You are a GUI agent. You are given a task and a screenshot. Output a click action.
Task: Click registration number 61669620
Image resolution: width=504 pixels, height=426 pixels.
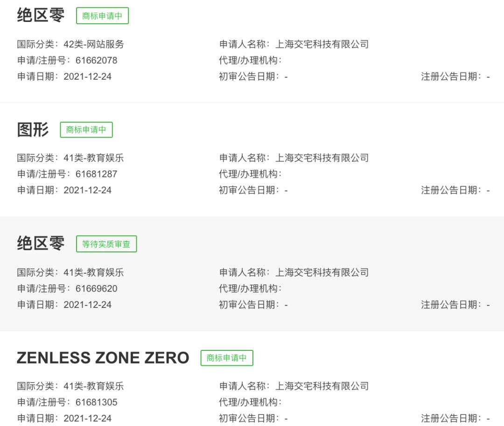pyautogui.click(x=96, y=288)
